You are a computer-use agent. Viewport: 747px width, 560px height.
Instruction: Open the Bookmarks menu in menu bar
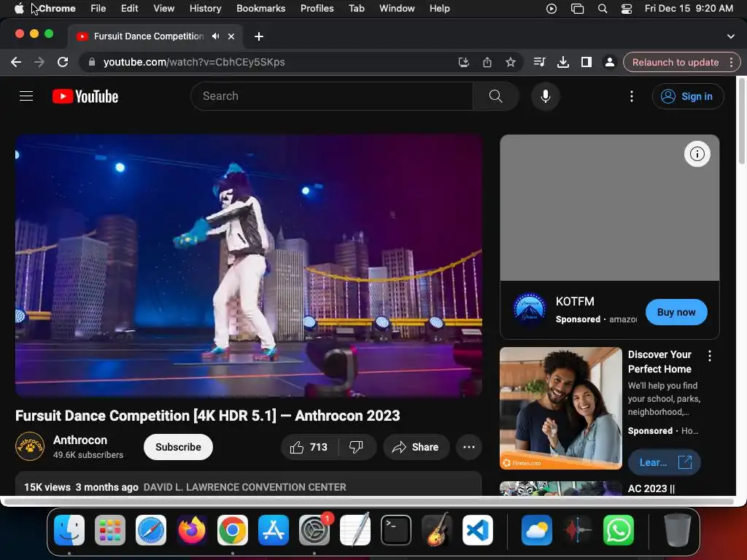pyautogui.click(x=260, y=9)
